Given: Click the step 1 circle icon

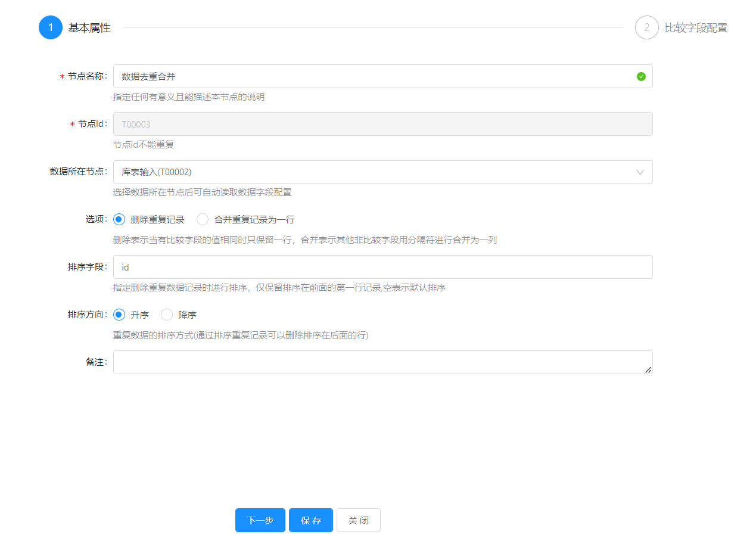Looking at the screenshot, I should (51, 27).
